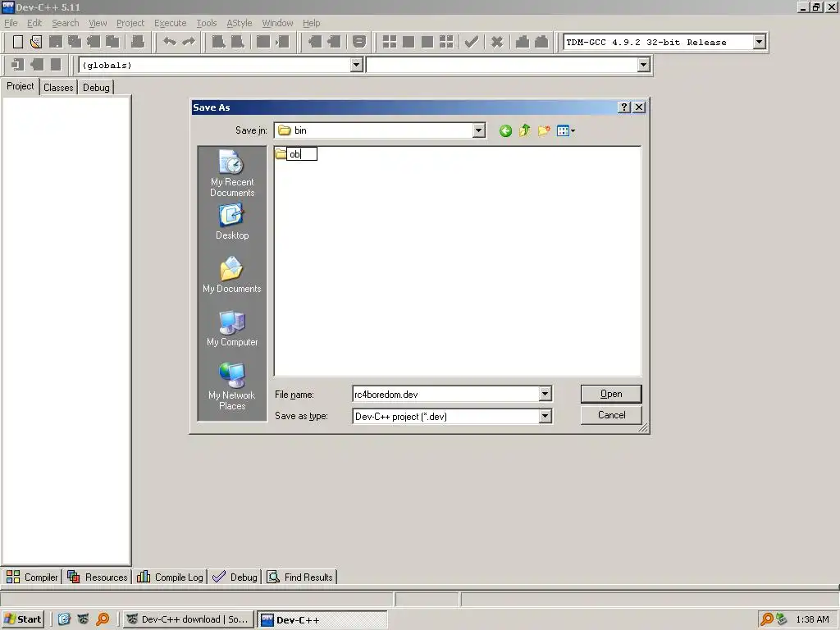
Task: Select the Compiler bottom tab
Action: click(32, 577)
